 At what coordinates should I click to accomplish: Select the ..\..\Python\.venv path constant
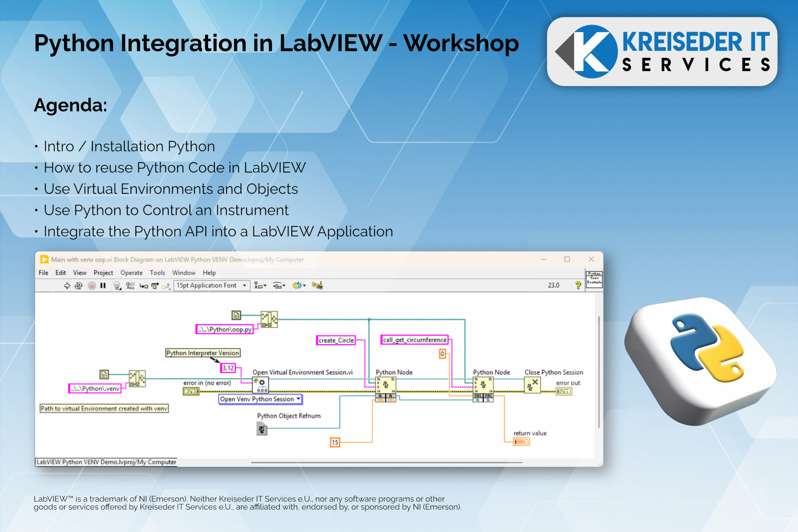(95, 389)
